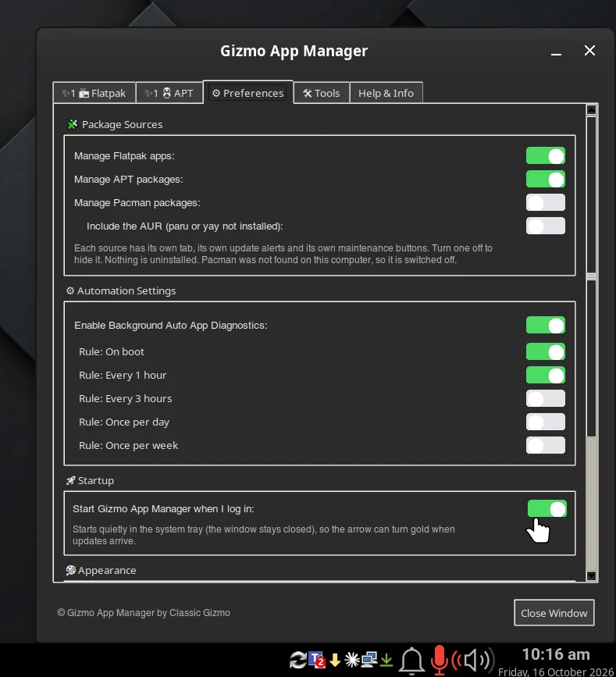
Task: Click the white starburst tray icon
Action: pos(352,660)
